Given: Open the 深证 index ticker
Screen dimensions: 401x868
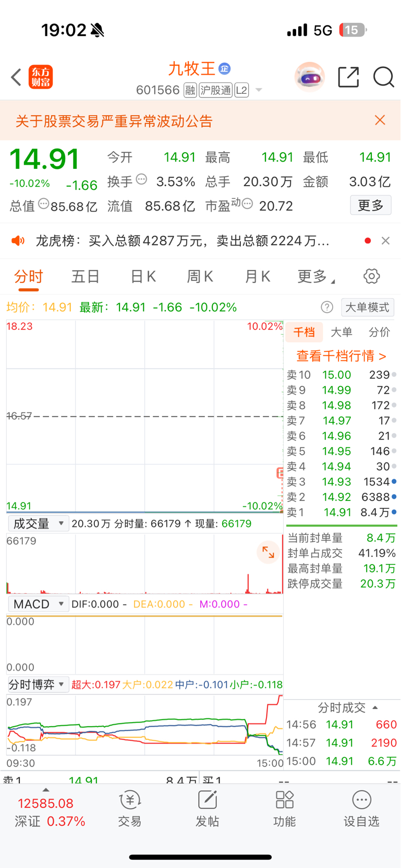Looking at the screenshot, I should 50,812.
